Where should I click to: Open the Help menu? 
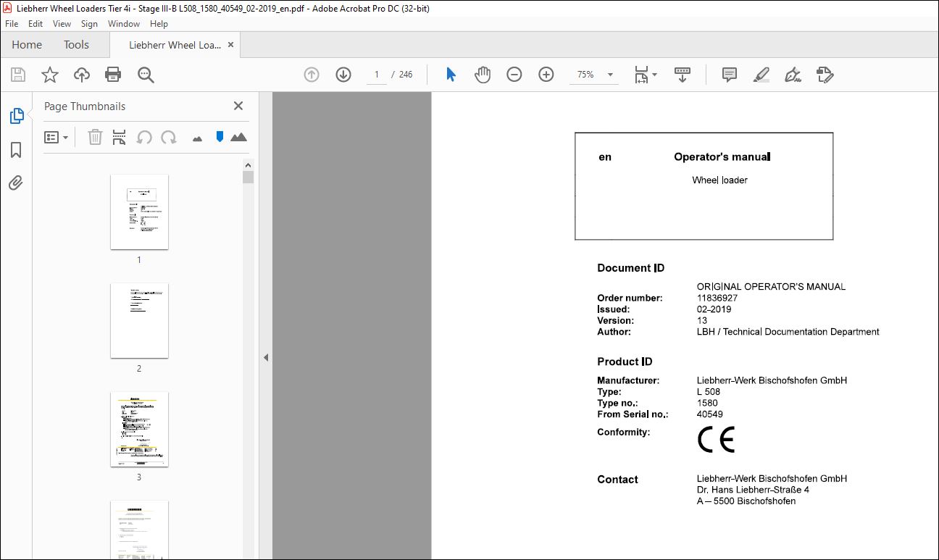[x=159, y=24]
